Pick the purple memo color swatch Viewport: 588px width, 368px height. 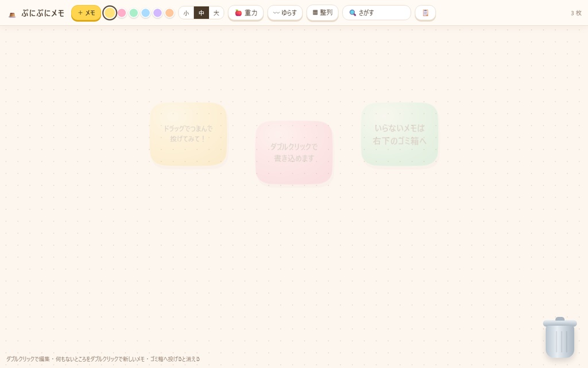157,13
